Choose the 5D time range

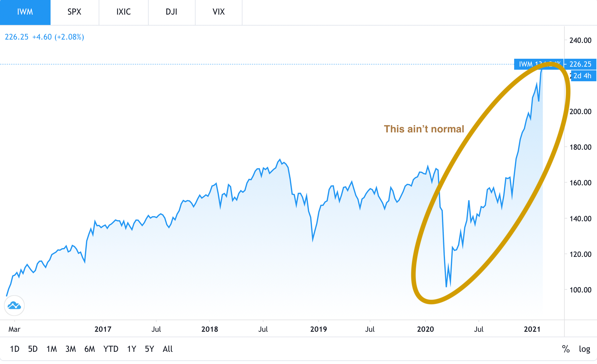[33, 349]
